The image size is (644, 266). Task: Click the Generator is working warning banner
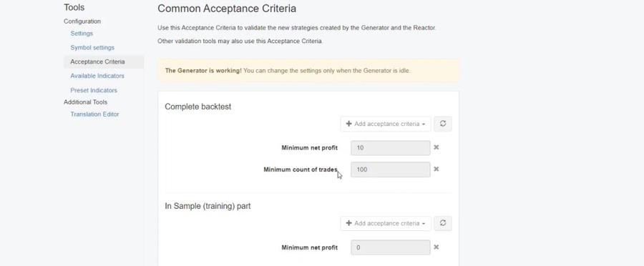pos(308,71)
